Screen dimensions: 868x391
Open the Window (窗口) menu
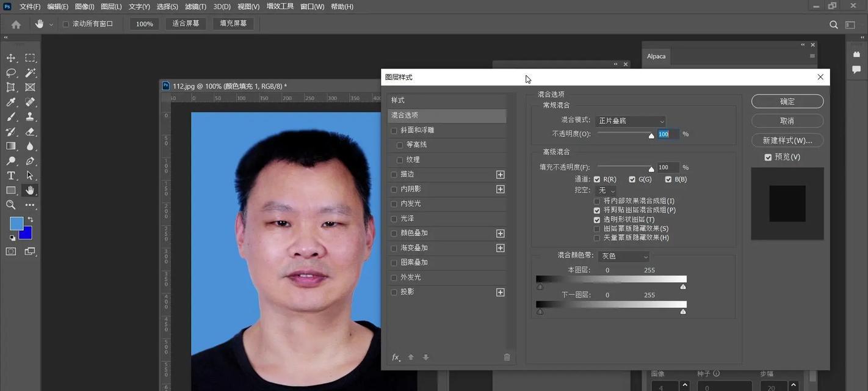312,7
